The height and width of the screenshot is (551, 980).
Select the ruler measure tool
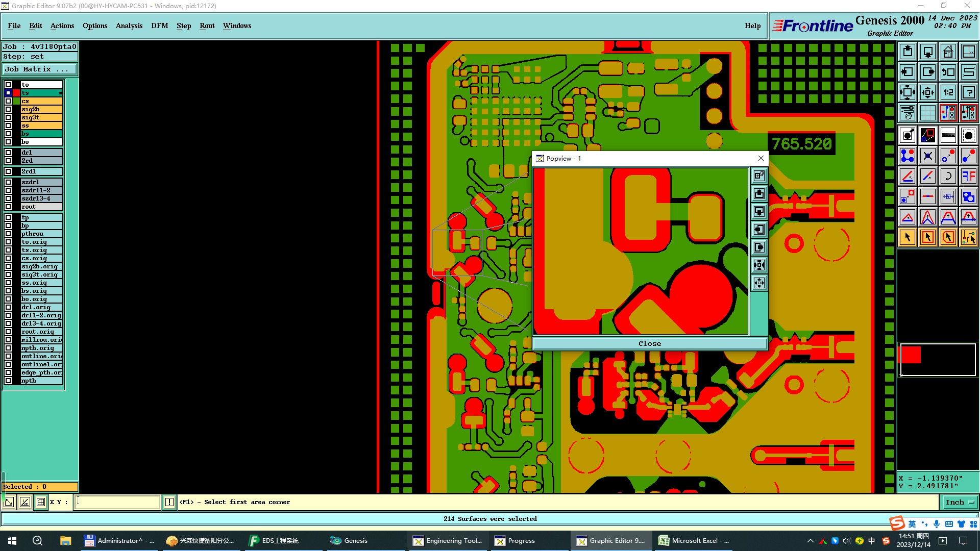pyautogui.click(x=948, y=135)
